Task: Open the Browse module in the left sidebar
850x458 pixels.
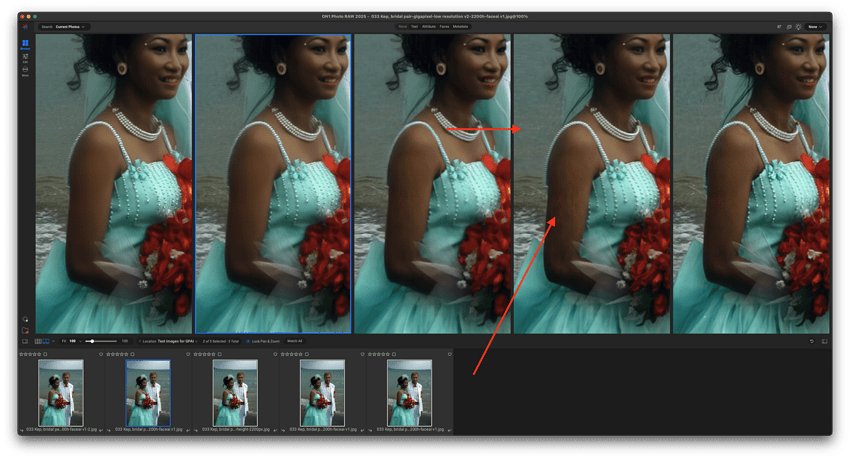Action: [x=25, y=44]
